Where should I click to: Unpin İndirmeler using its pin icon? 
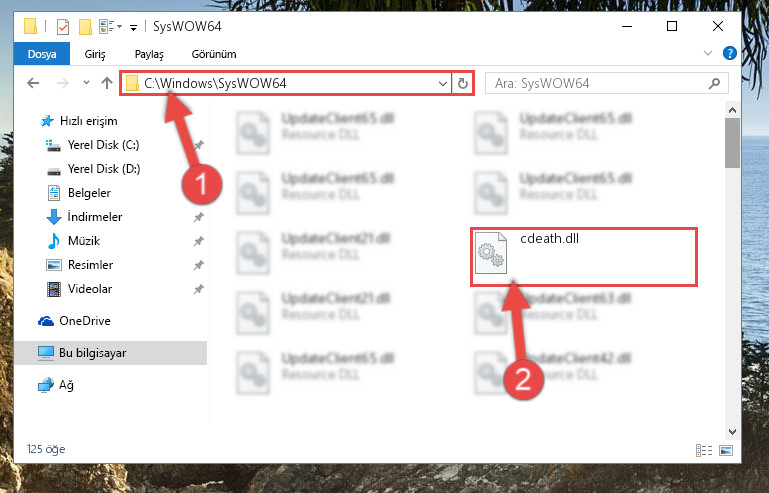coord(198,217)
